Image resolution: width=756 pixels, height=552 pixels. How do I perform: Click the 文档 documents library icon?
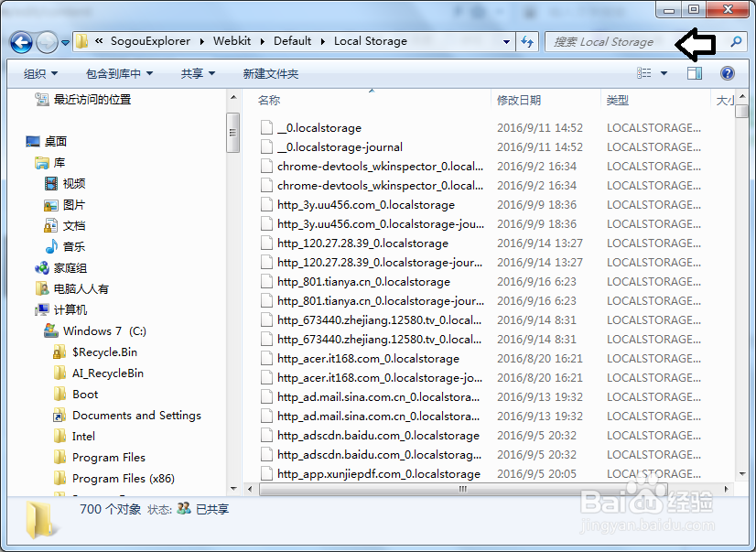[x=51, y=225]
